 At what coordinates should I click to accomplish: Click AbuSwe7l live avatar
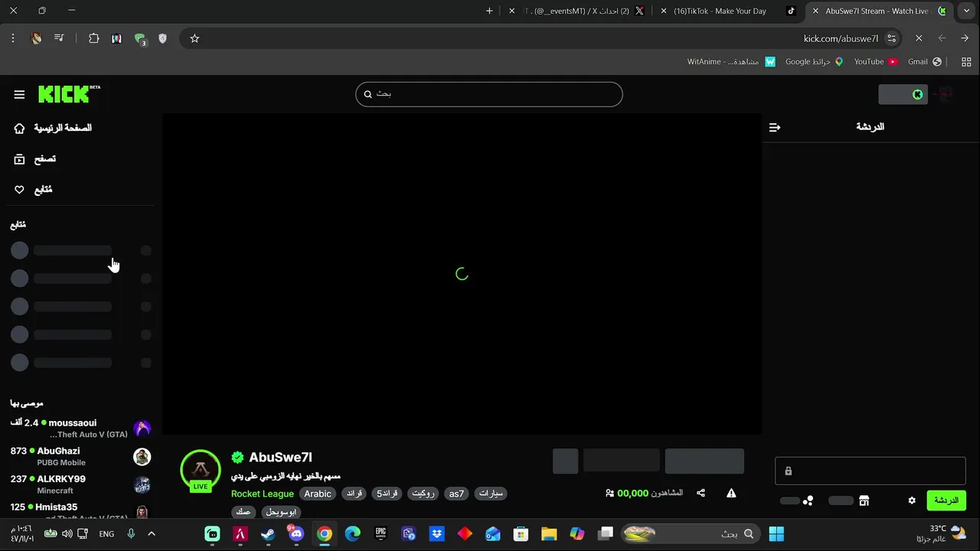tap(201, 470)
